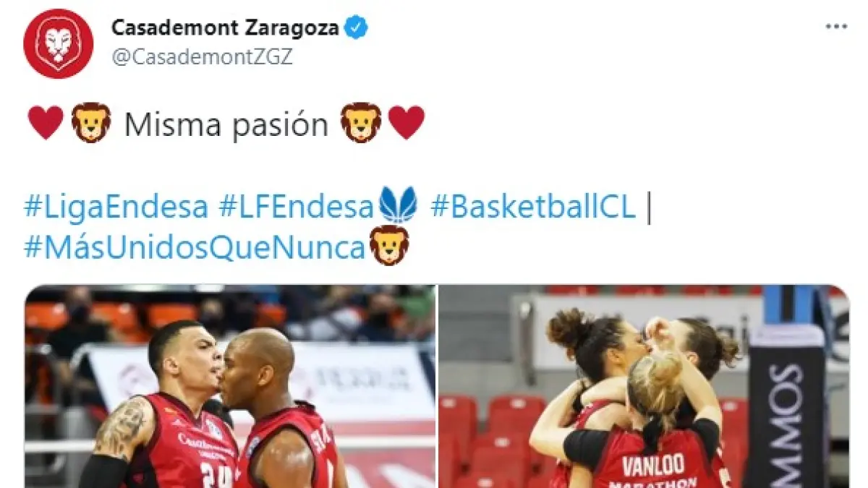Viewport: 868px width, 488px height.
Task: Open the #LigaEndesa hashtag
Action: [x=116, y=207]
